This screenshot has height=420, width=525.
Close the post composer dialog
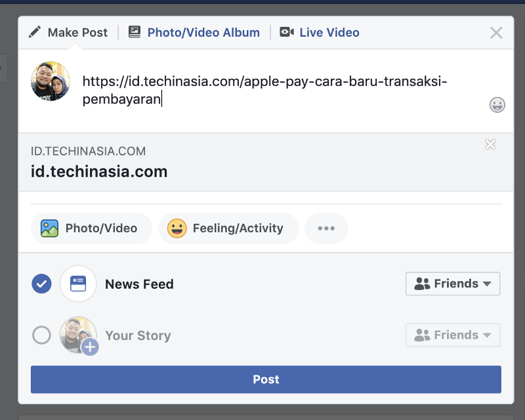[x=496, y=33]
